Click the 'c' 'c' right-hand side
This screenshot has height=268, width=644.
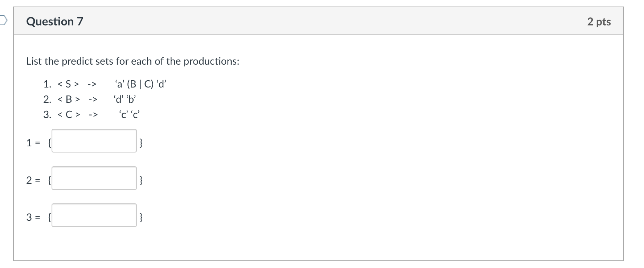129,115
